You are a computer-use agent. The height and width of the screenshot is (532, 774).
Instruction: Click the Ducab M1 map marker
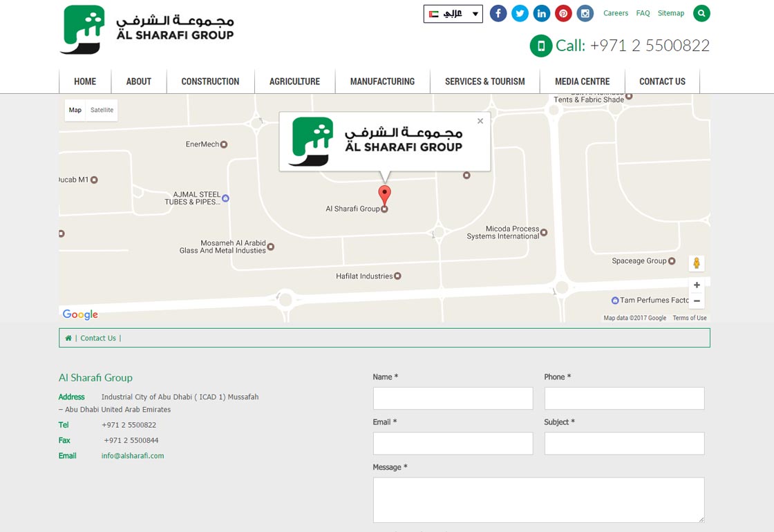click(94, 180)
